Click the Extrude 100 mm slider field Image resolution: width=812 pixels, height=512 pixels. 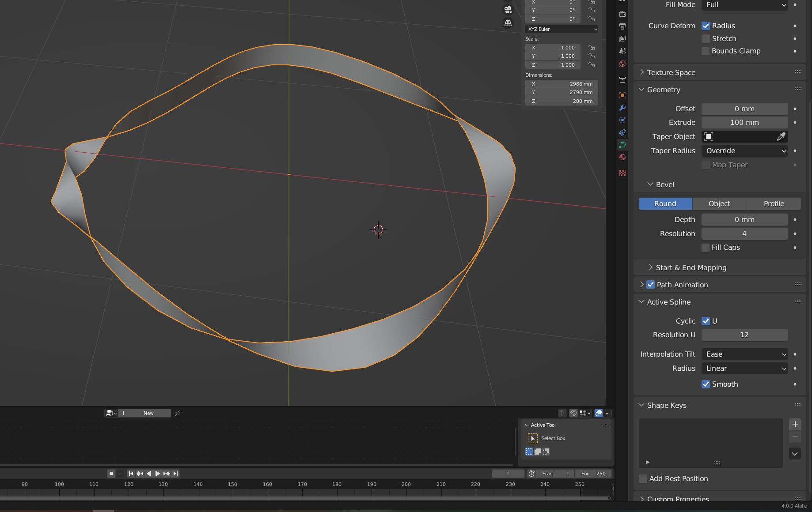745,123
